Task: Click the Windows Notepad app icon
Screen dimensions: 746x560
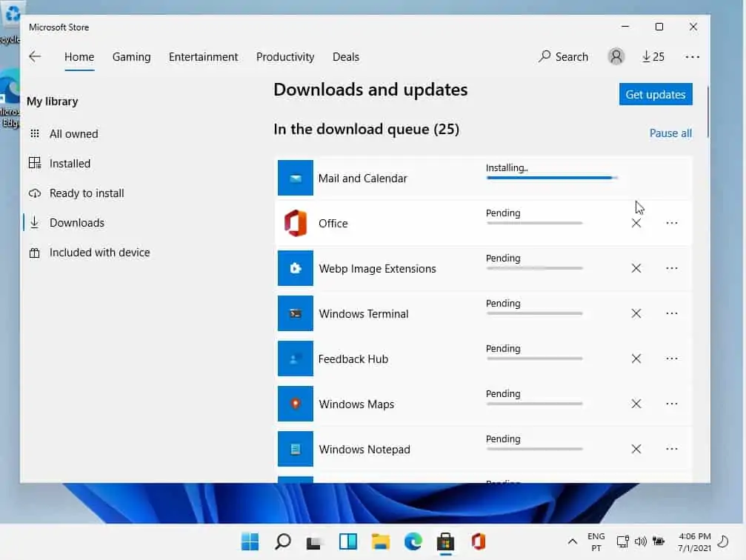Action: click(296, 449)
